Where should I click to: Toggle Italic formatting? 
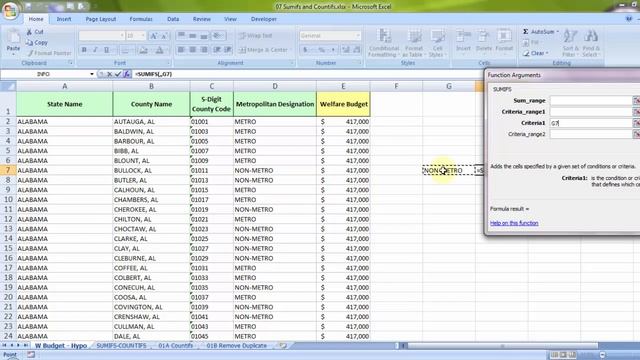click(x=95, y=50)
